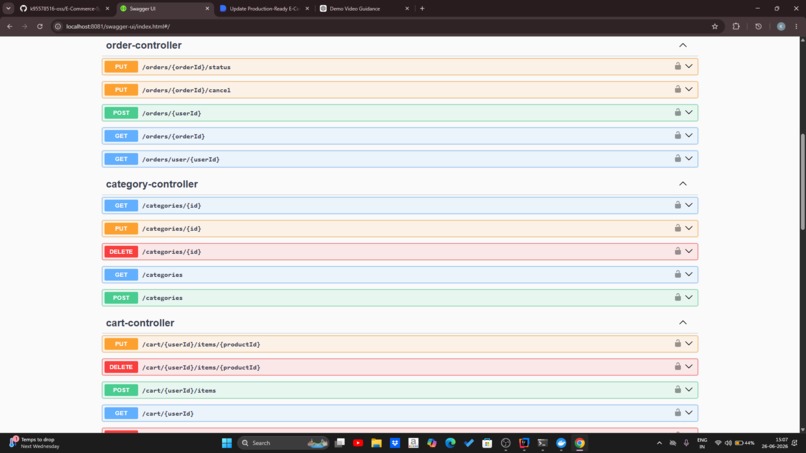Show hidden system tray icons
The width and height of the screenshot is (806, 453).
[x=659, y=443]
